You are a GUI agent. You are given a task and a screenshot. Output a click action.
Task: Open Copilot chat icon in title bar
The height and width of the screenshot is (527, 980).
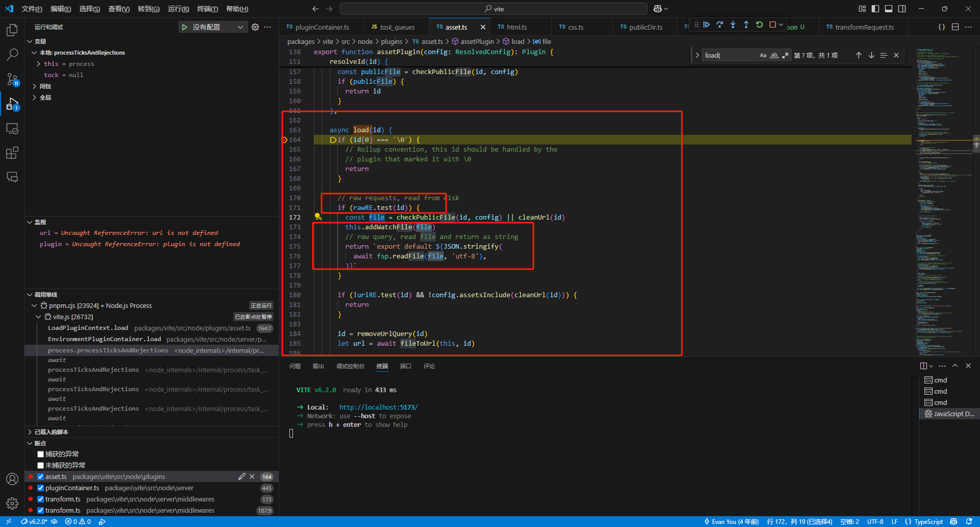point(657,9)
